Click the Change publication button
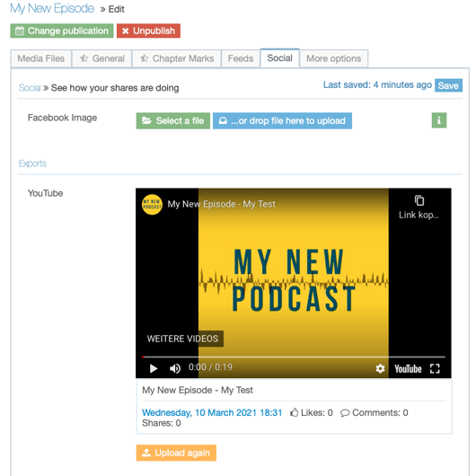476x476 pixels. (62, 31)
